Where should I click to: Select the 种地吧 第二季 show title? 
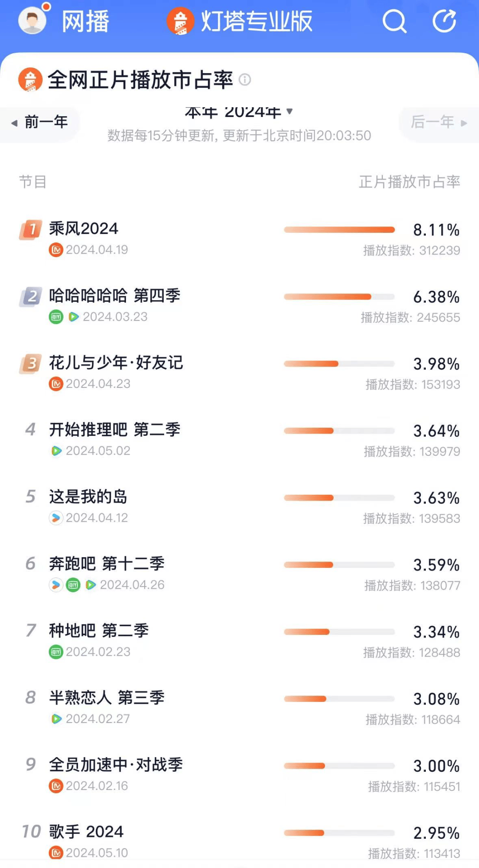pyautogui.click(x=98, y=630)
